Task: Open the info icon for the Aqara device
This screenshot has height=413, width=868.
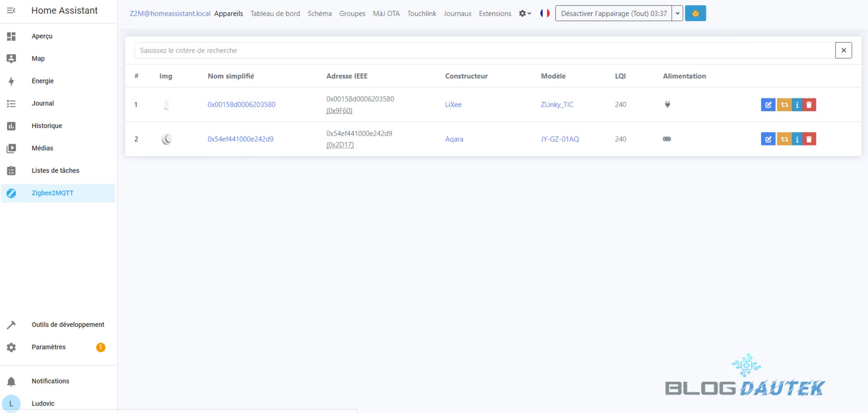Action: (797, 139)
